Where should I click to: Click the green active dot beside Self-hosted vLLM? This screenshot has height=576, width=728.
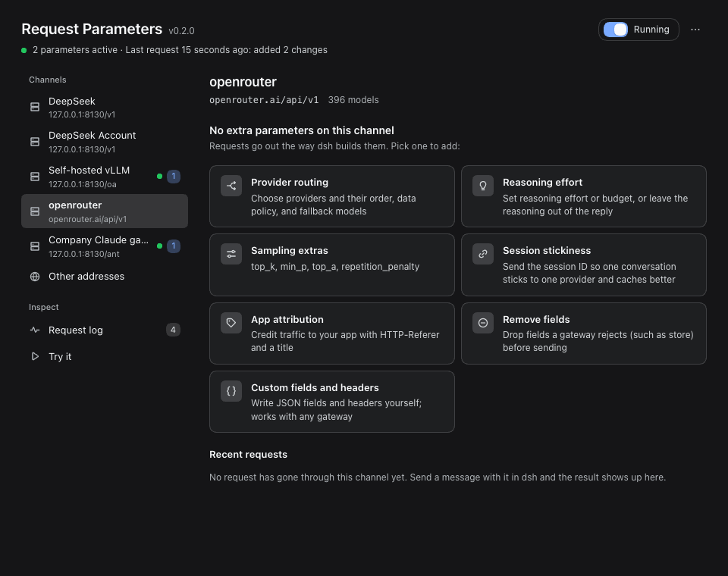160,177
